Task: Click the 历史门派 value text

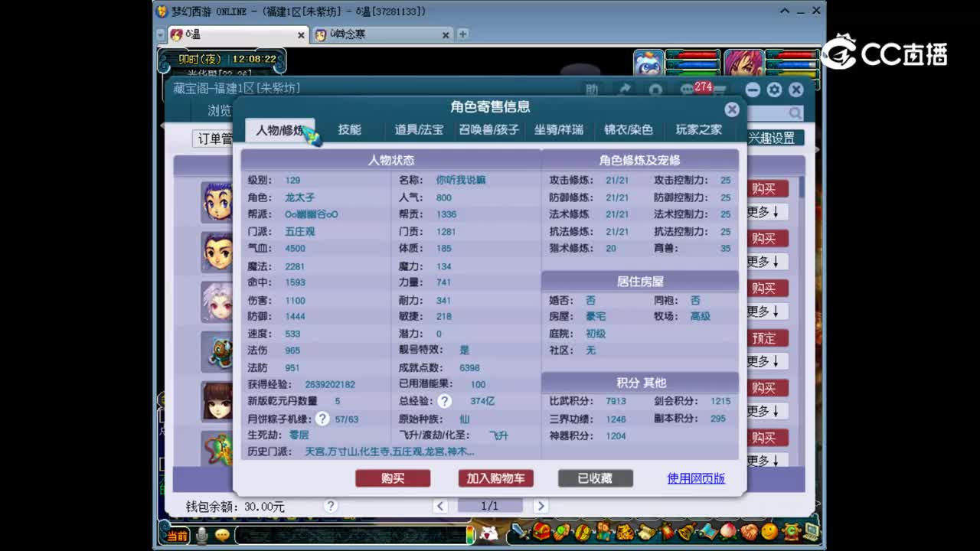Action: (390, 452)
